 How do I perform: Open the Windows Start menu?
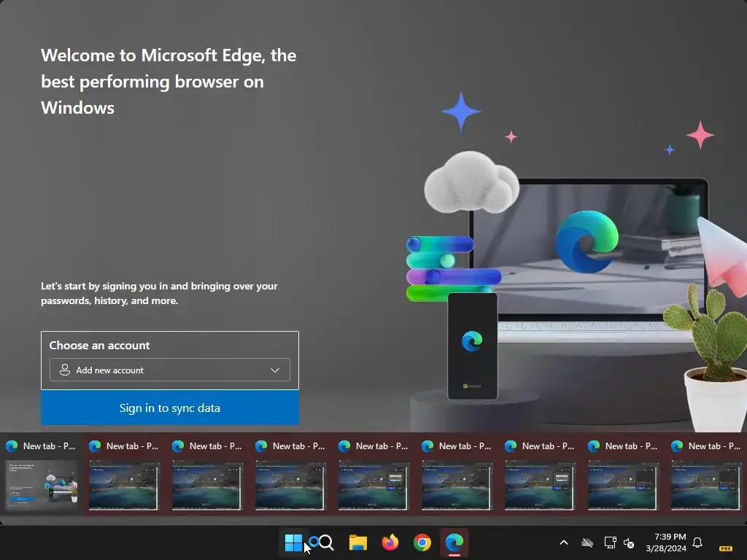point(293,542)
